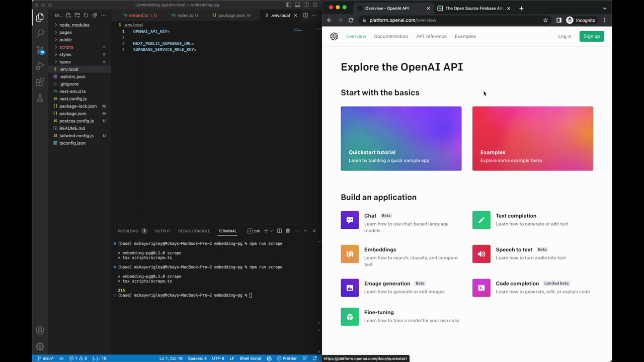Open Chrome three-dot menu
Screen dimensions: 644x362
pyautogui.click(x=604, y=20)
